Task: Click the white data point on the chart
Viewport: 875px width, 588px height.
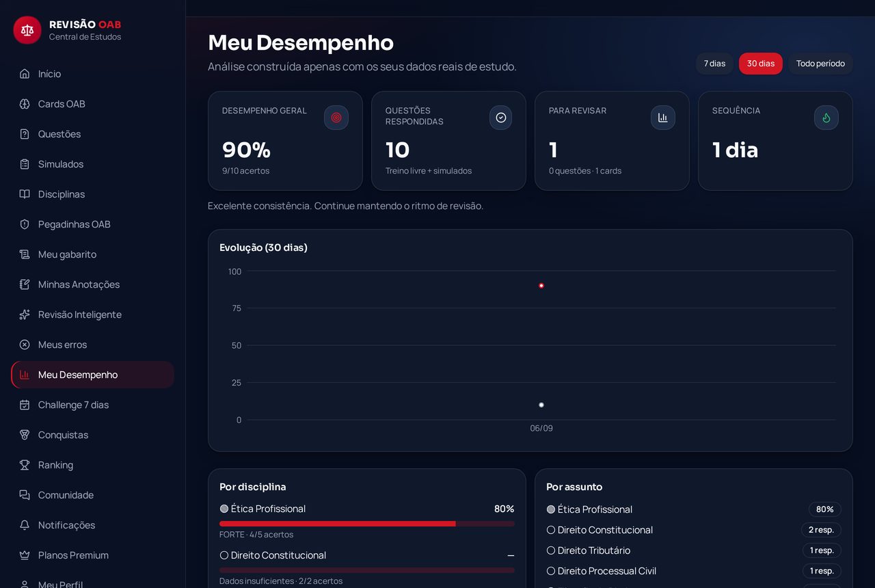Action: click(x=541, y=405)
